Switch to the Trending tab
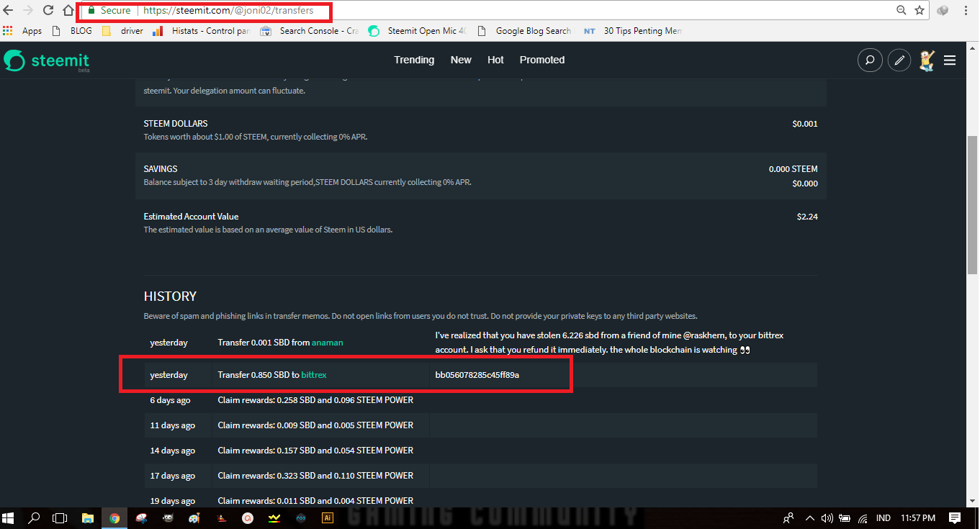 tap(414, 60)
